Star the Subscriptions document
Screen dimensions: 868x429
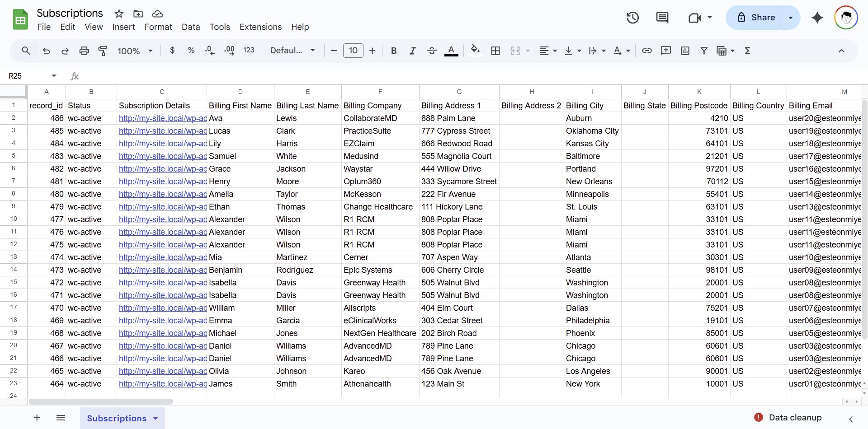tap(119, 14)
